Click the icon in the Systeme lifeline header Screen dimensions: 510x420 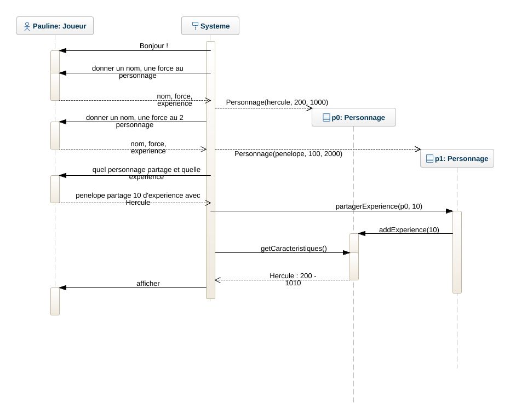point(194,26)
